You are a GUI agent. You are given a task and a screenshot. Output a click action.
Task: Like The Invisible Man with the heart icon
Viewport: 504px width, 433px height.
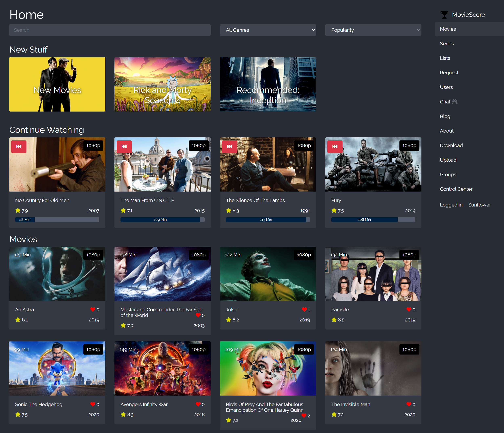pos(409,404)
